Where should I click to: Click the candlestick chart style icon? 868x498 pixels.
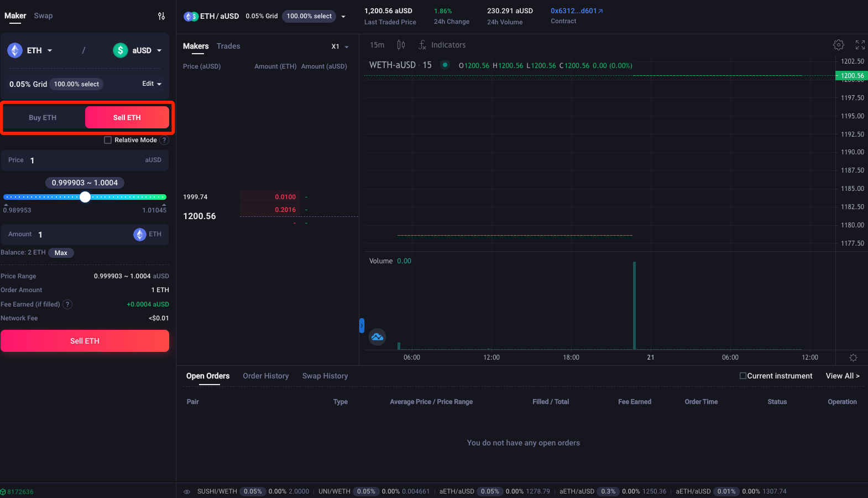coord(401,45)
